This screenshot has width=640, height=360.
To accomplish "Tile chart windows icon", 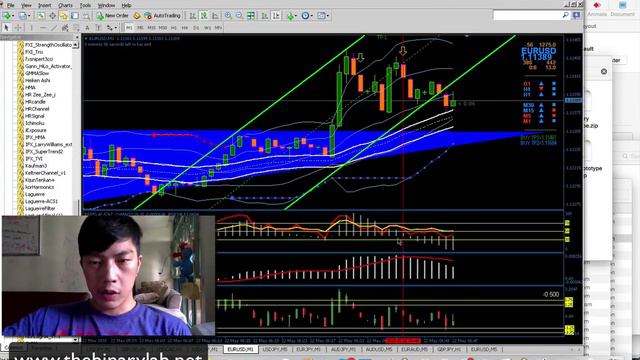I will (x=251, y=16).
